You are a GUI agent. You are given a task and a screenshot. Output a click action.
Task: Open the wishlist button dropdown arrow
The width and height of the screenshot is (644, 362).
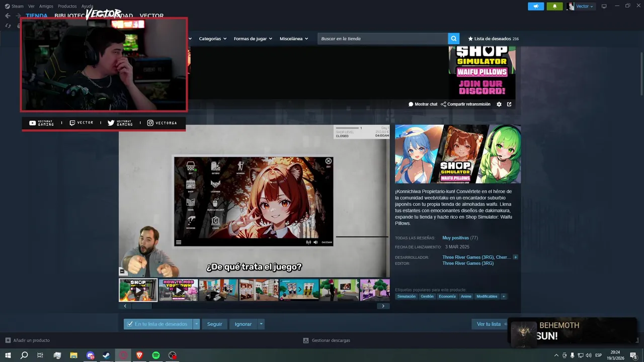(196, 324)
